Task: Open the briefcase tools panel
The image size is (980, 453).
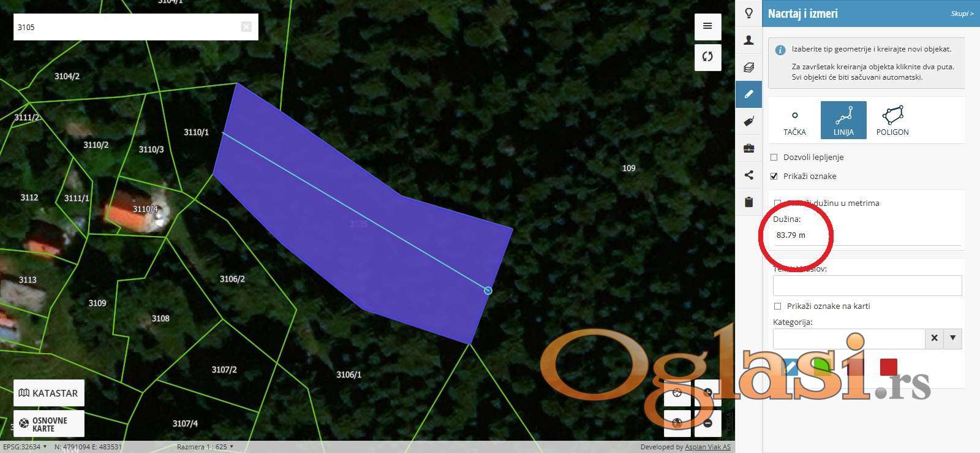Action: pyautogui.click(x=748, y=148)
